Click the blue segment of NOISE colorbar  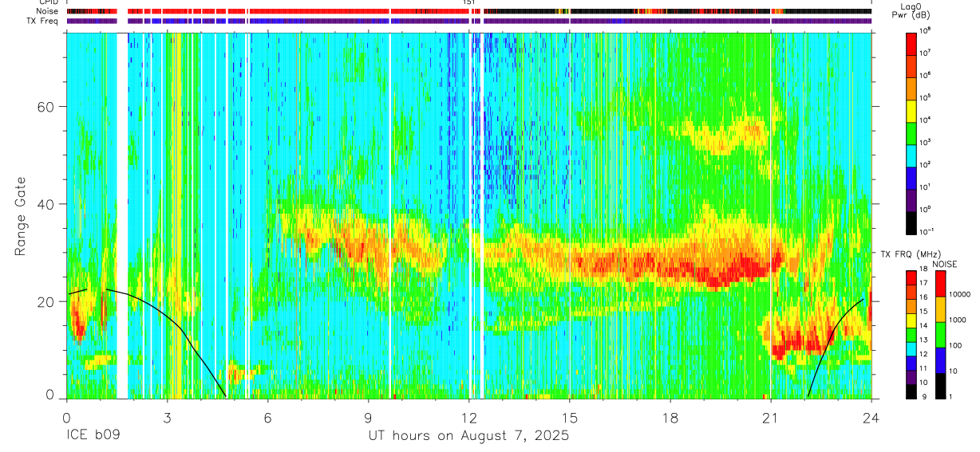click(x=941, y=360)
